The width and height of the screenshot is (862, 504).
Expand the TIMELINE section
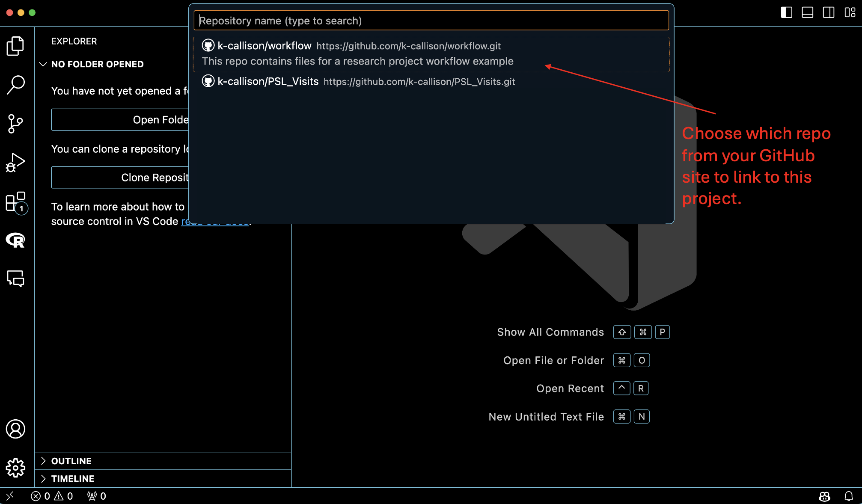(163, 478)
